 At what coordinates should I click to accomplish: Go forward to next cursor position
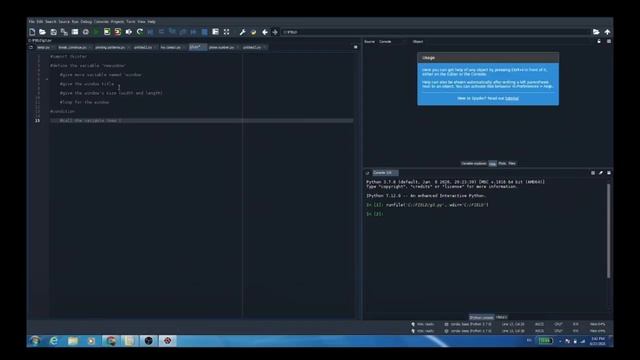point(275,32)
